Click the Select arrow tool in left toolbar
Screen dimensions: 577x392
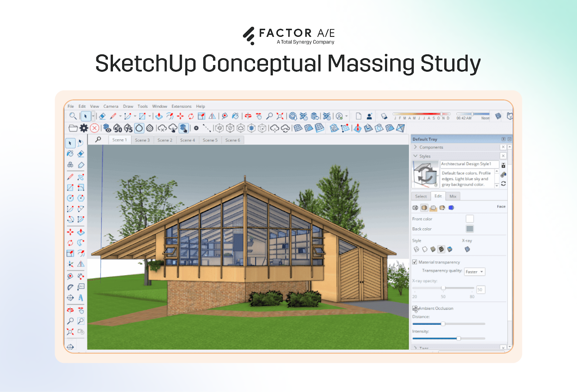click(71, 142)
